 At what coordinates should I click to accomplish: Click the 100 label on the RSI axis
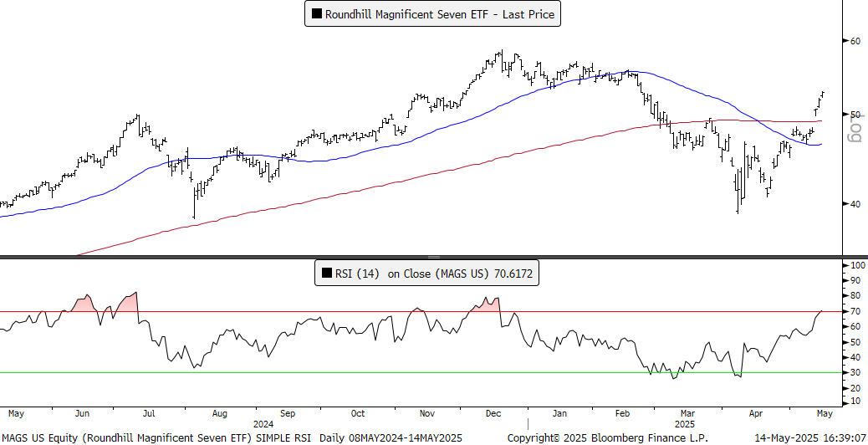pos(859,265)
